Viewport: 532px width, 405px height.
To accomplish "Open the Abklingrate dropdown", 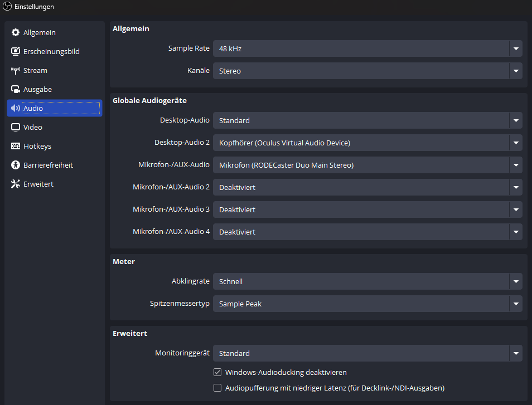I will click(367, 281).
